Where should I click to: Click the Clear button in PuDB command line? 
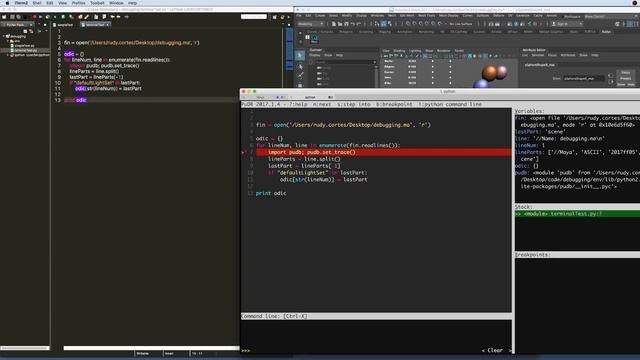pyautogui.click(x=495, y=350)
